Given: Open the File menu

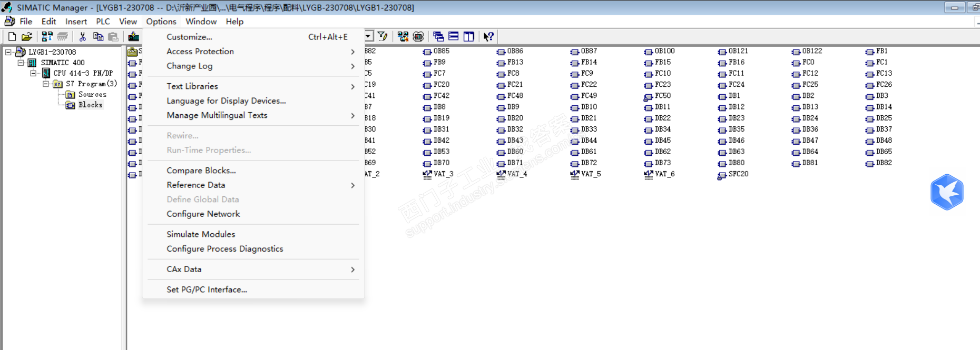Looking at the screenshot, I should pos(26,22).
